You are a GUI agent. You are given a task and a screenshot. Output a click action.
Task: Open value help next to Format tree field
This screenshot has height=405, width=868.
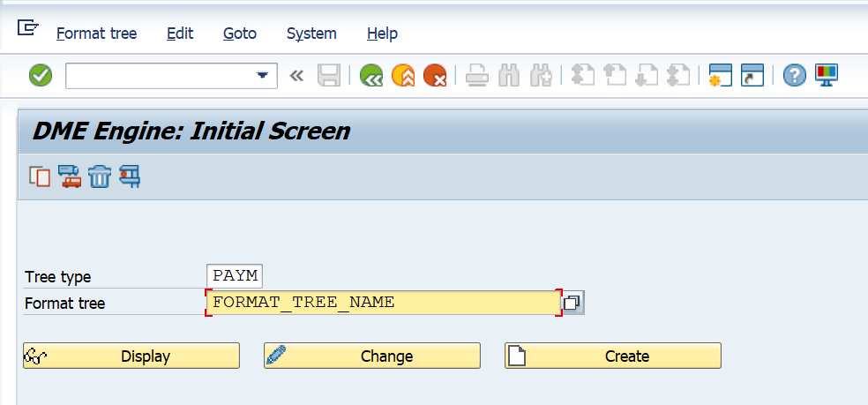[573, 303]
